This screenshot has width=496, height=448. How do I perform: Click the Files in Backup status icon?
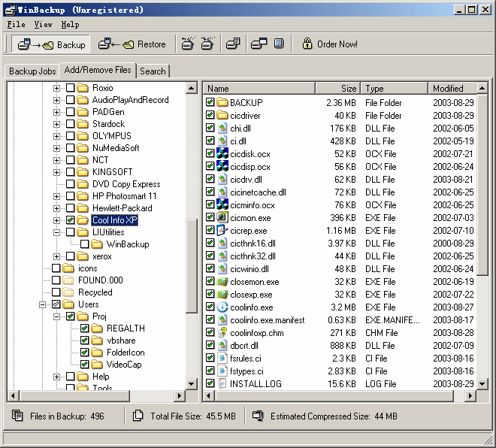tap(17, 416)
